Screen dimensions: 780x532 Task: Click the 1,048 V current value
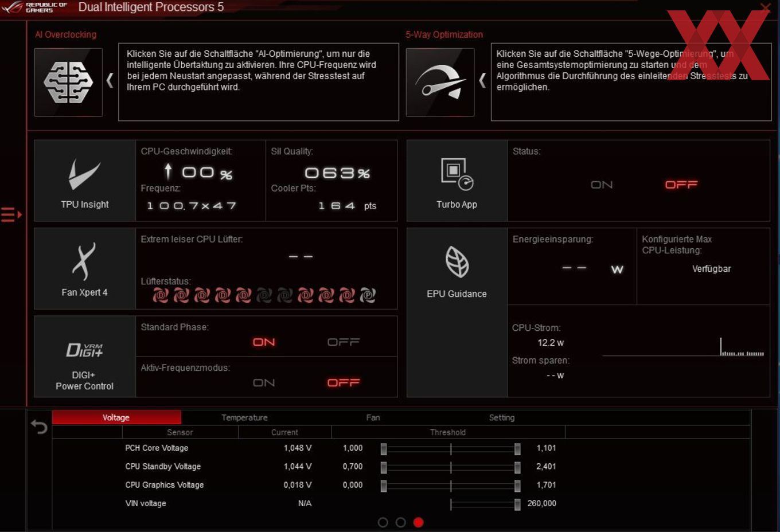(298, 448)
